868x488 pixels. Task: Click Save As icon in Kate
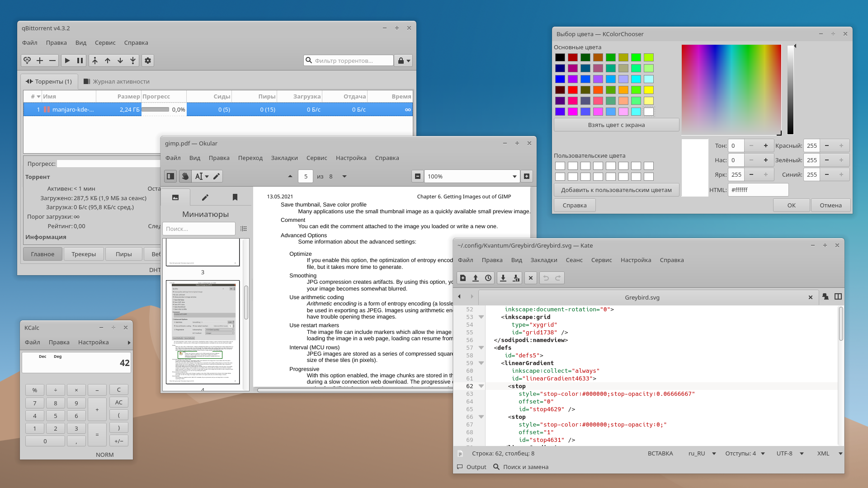coord(516,278)
